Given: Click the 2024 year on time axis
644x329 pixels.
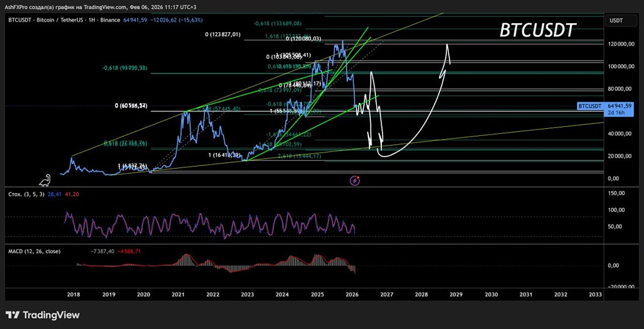Looking at the screenshot, I should coord(282,294).
